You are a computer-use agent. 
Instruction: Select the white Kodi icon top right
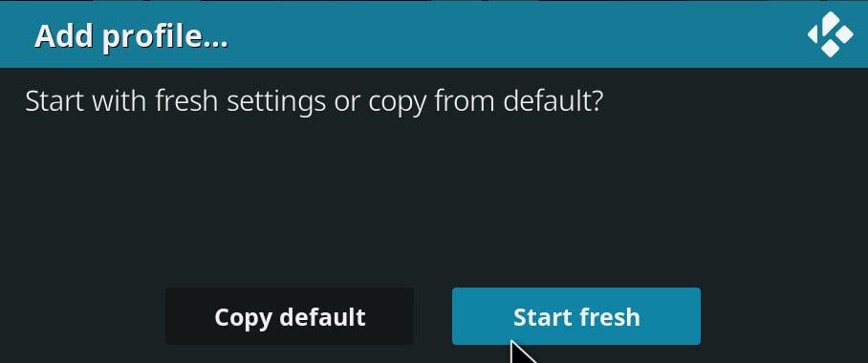[831, 35]
